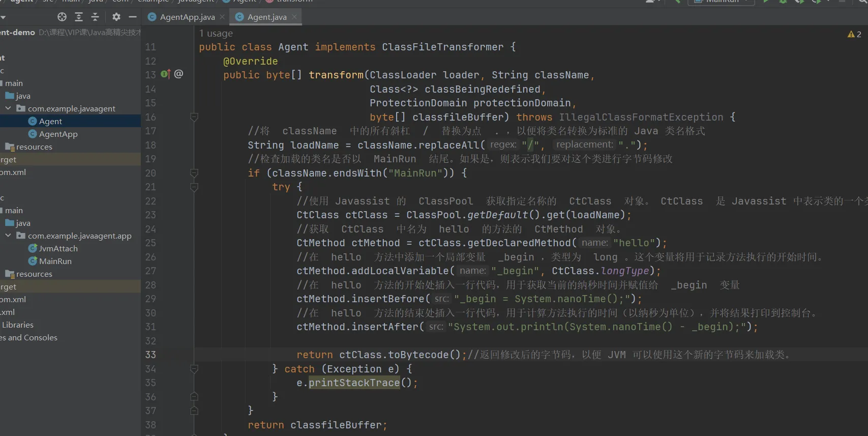Click line number 33 in gutter
This screenshot has width=868, height=436.
coord(151,355)
